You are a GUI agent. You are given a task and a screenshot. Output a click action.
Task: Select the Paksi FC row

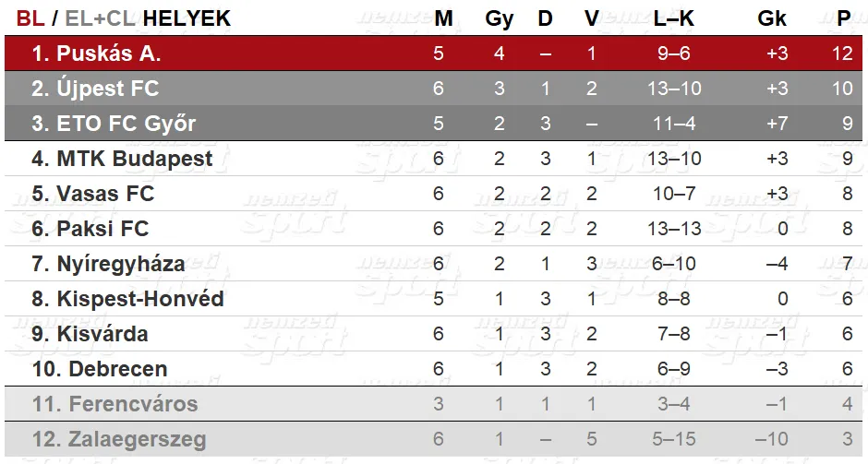[x=433, y=229]
